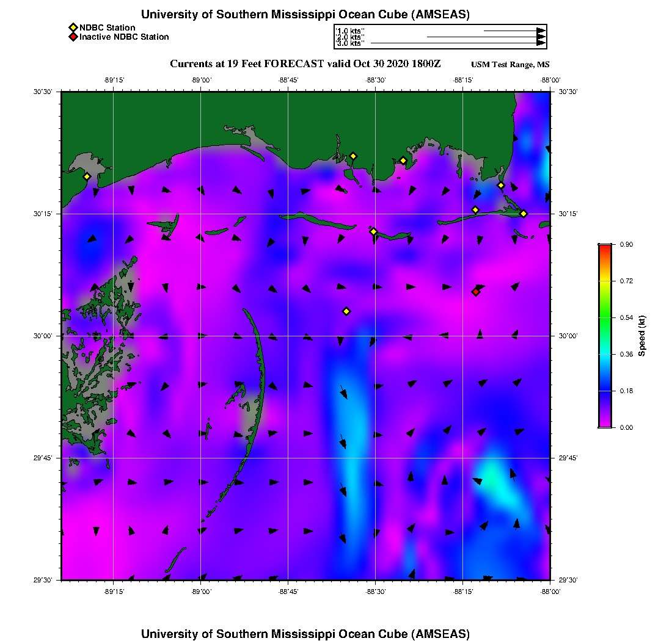Image resolution: width=672 pixels, height=641 pixels.
Task: Select the northernmost yellow NDBC station marker
Action: click(x=353, y=156)
